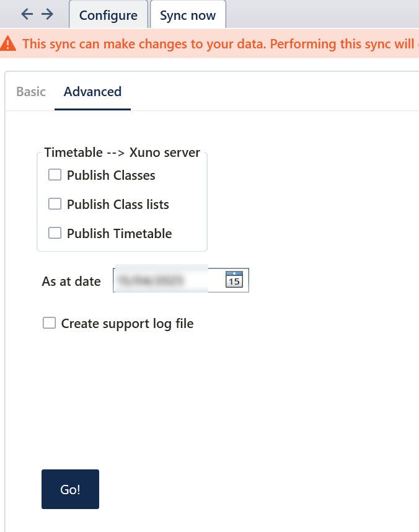This screenshot has width=419, height=532.
Task: Enable Publish Classes checkbox
Action: (x=55, y=175)
